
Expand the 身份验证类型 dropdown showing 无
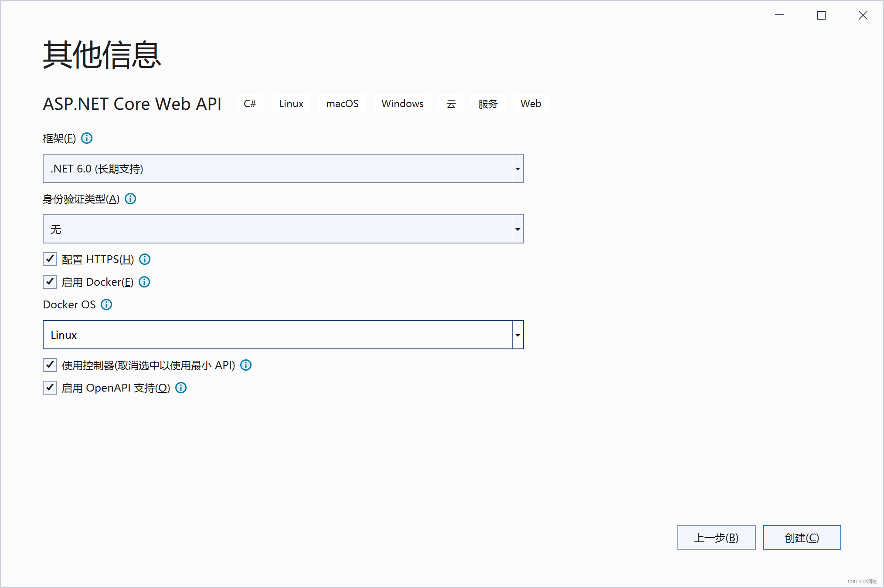tap(283, 229)
